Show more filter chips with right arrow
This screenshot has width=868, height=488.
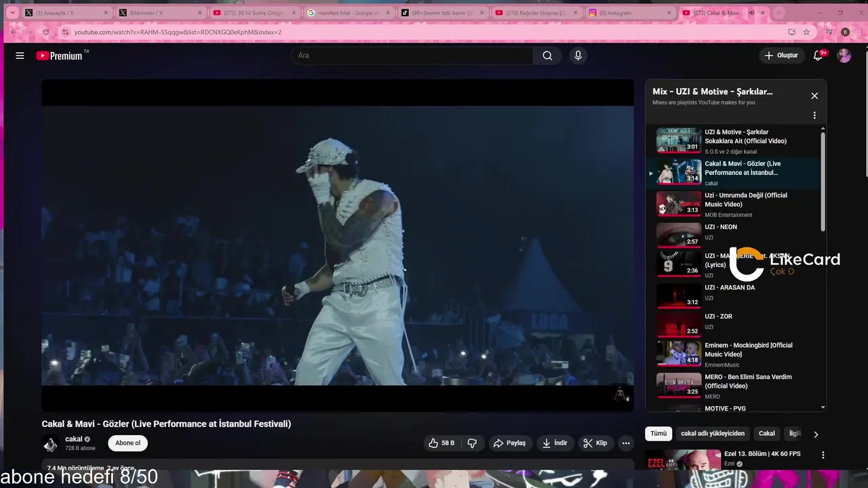coord(816,434)
